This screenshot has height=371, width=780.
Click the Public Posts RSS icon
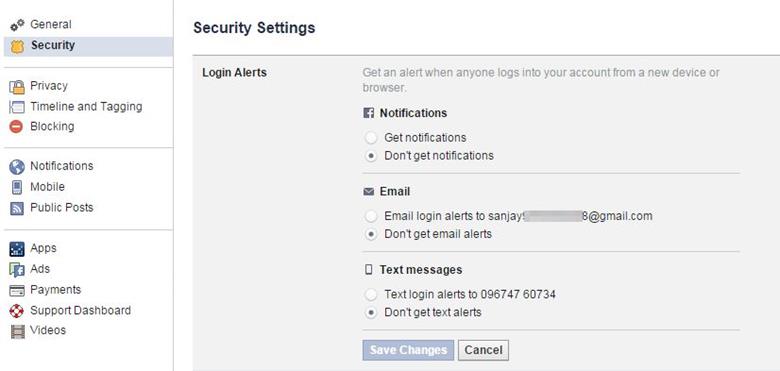pyautogui.click(x=17, y=208)
